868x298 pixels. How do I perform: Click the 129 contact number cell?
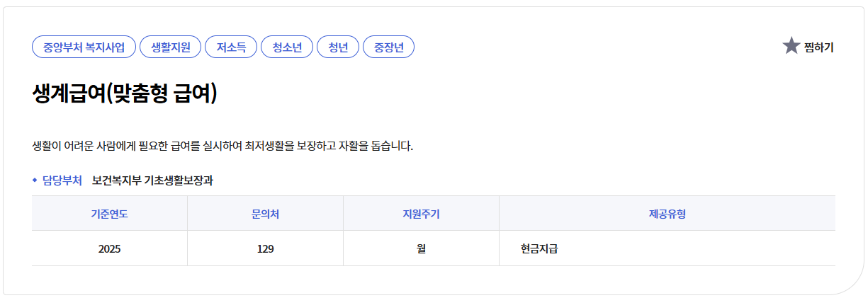tap(265, 249)
